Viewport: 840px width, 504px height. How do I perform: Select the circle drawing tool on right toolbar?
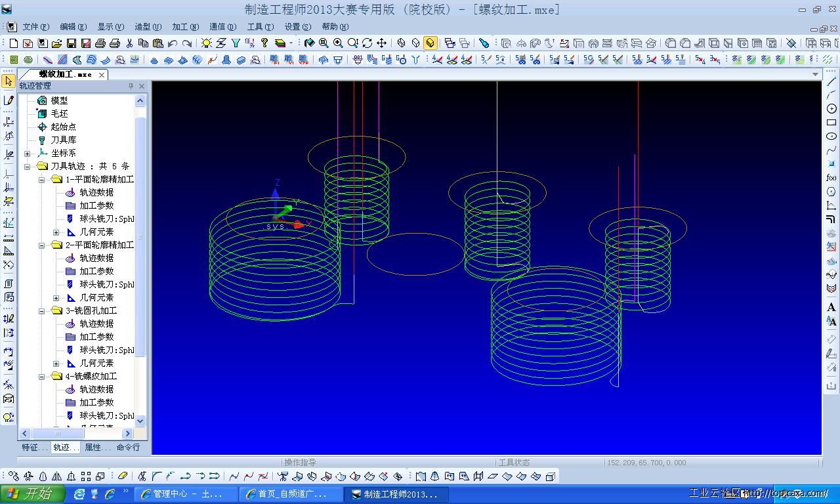831,109
